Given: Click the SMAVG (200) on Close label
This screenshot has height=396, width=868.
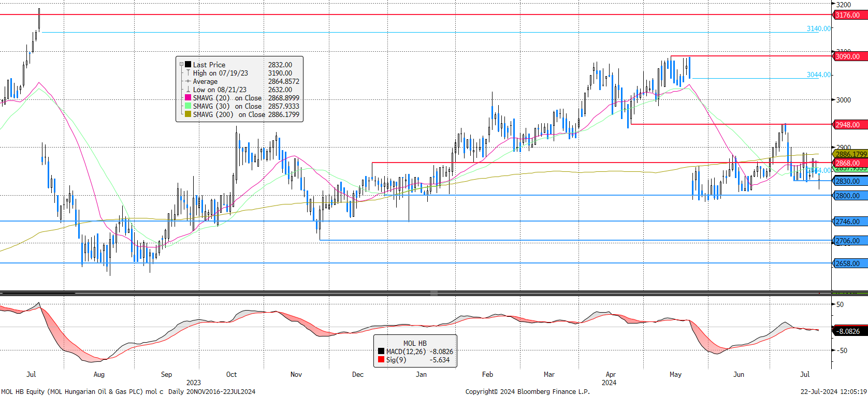Looking at the screenshot, I should click(229, 114).
